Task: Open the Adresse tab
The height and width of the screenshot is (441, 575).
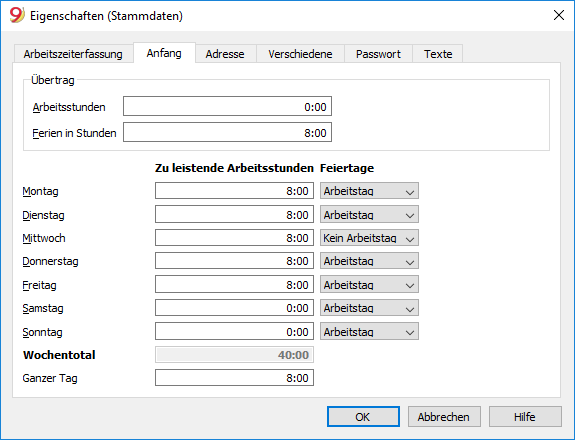Action: coord(225,54)
